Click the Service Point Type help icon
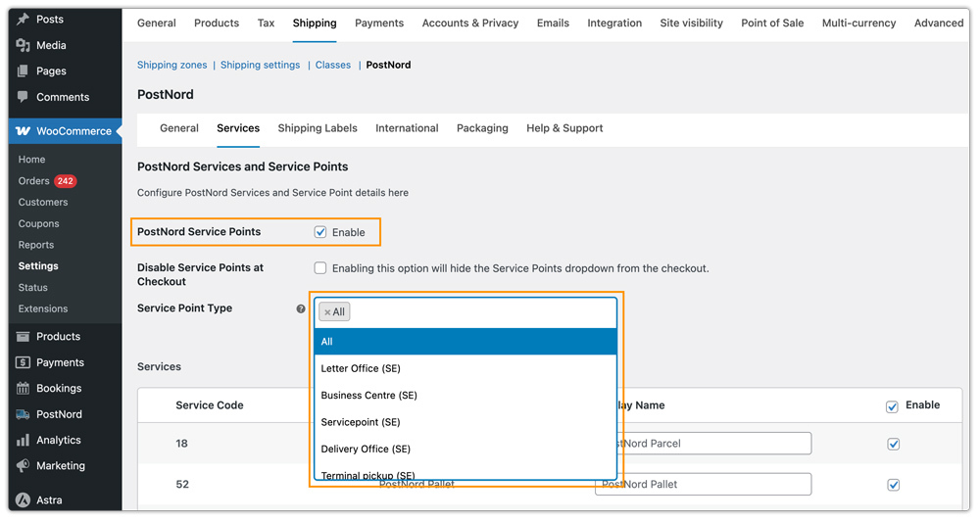This screenshot has height=521, width=980. 301,308
